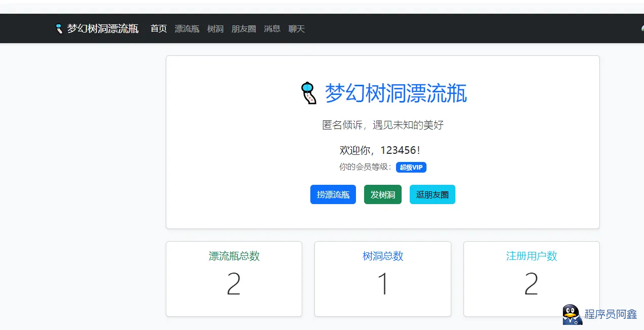Go to 漂流瓶 in the navigation bar

[x=187, y=29]
